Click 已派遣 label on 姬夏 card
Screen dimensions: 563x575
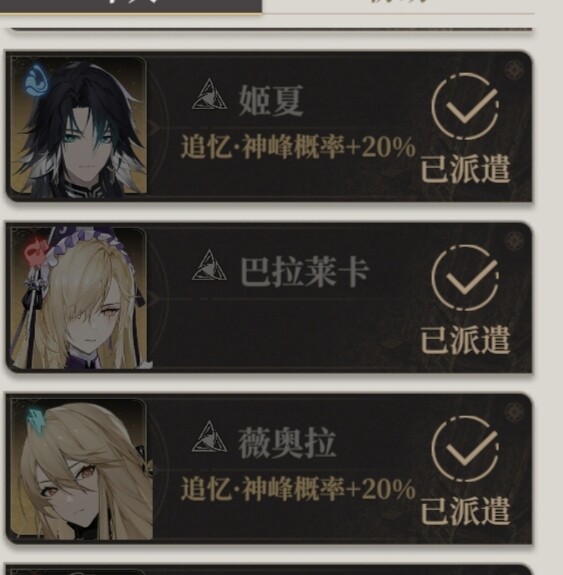pyautogui.click(x=465, y=169)
